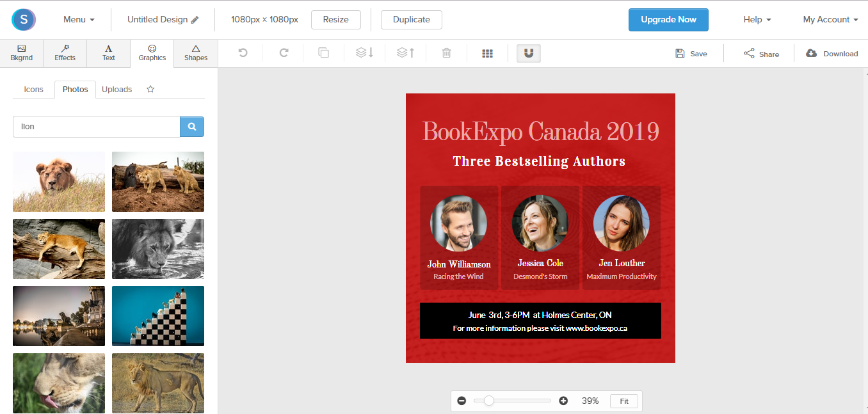Expand the My Account dropdown
868x414 pixels.
pos(830,20)
